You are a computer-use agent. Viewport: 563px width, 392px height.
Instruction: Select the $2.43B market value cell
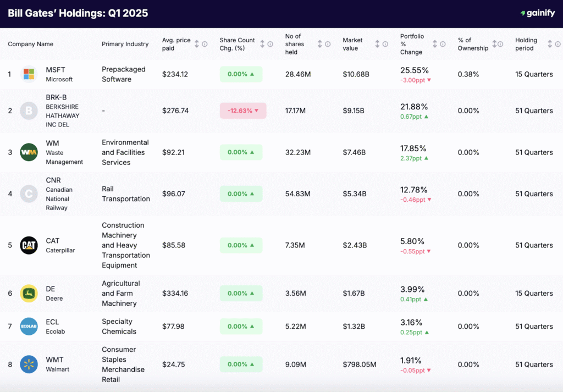coord(355,245)
